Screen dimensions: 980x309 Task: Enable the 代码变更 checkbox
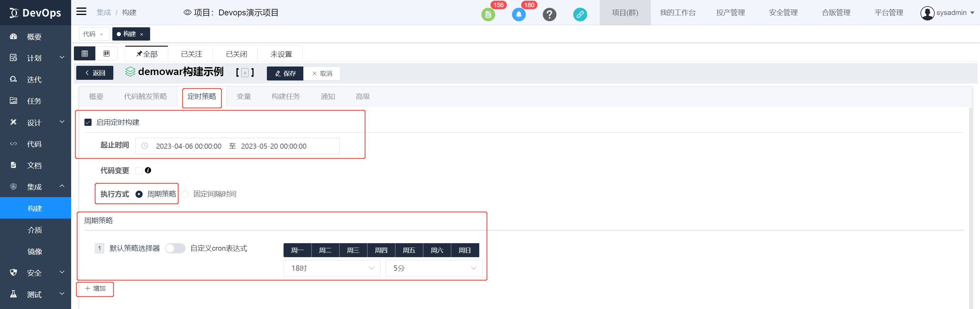point(139,170)
